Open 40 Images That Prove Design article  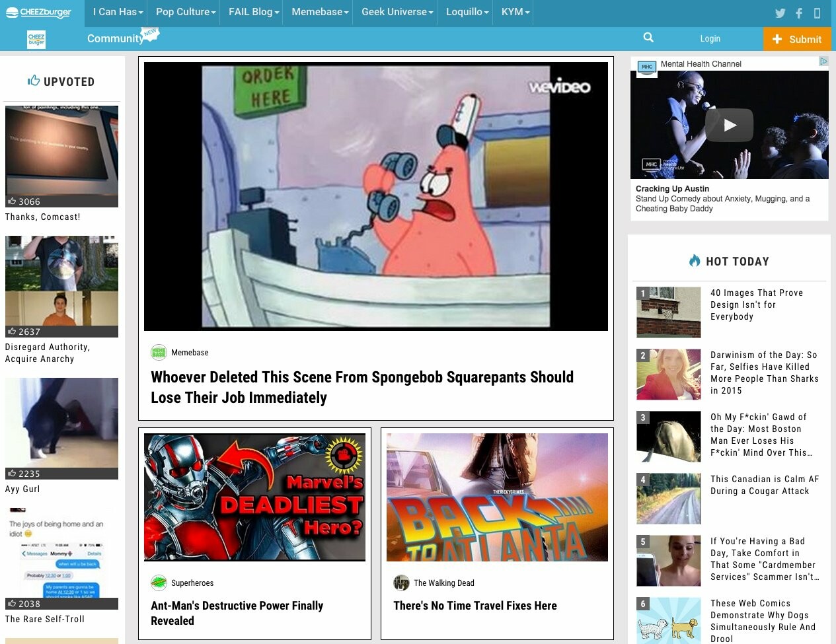[757, 304]
